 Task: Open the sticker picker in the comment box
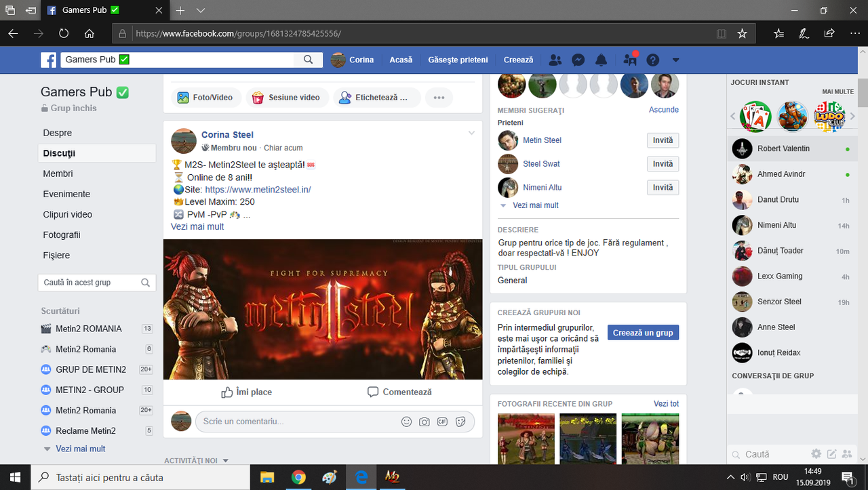(x=460, y=422)
